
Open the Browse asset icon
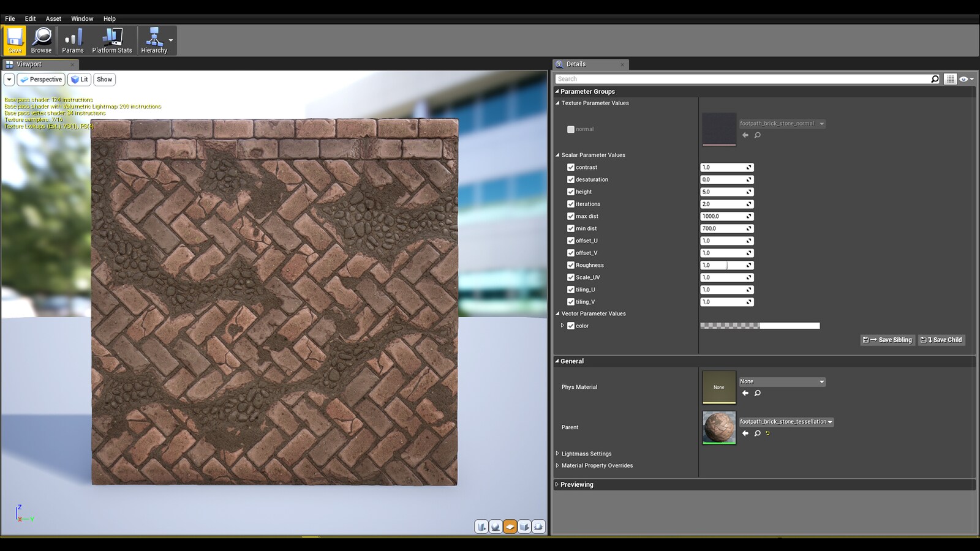point(41,38)
